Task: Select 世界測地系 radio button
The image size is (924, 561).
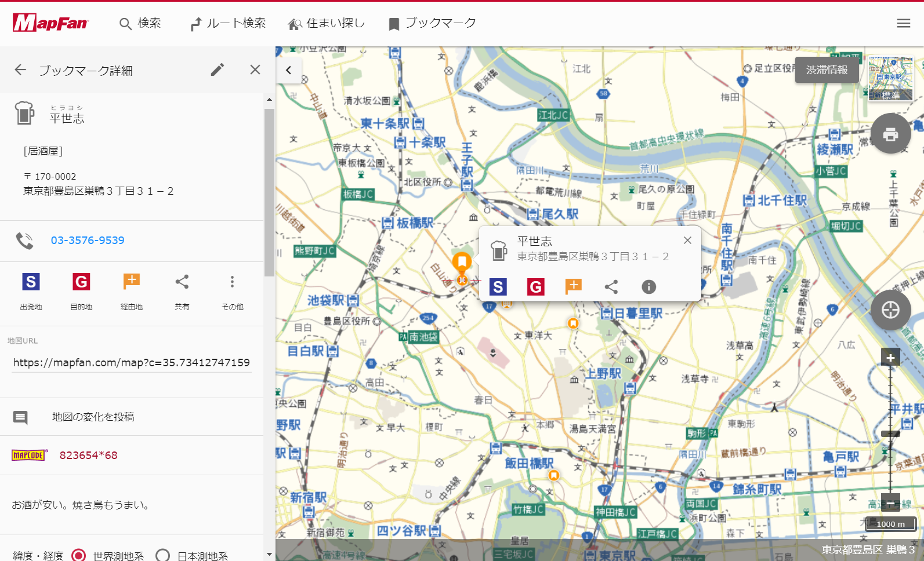Action: point(79,555)
